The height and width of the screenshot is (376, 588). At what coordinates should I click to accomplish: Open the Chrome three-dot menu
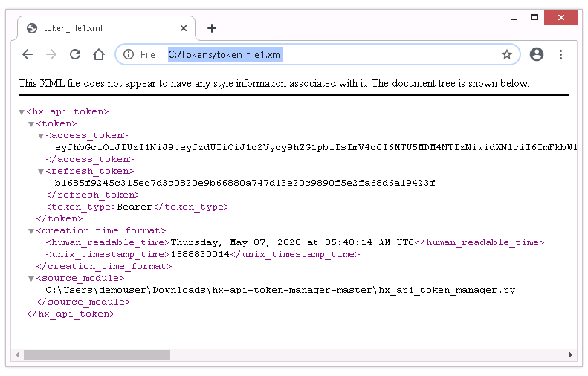point(560,55)
